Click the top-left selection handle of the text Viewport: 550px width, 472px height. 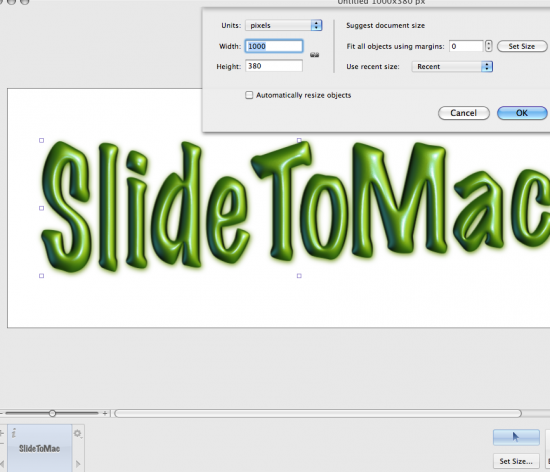point(41,141)
